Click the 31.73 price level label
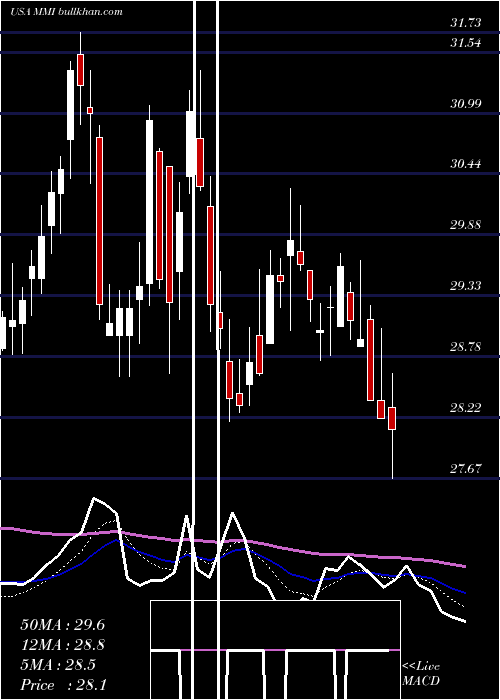This screenshot has height=700, width=500. pyautogui.click(x=466, y=23)
